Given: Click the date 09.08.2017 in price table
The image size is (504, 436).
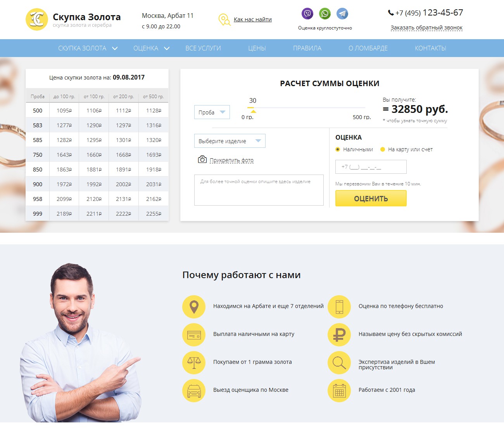Looking at the screenshot, I should 129,77.
